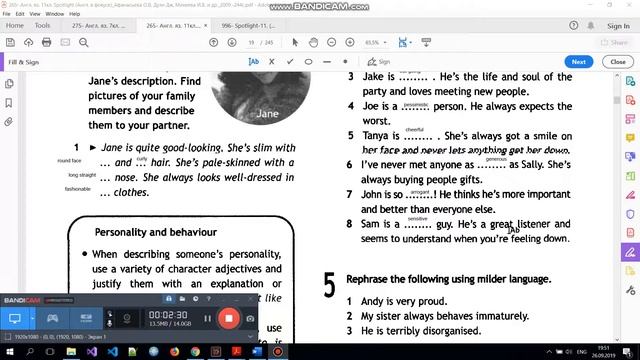Go to previous page with up arrow
The width and height of the screenshot is (640, 360).
point(213,42)
